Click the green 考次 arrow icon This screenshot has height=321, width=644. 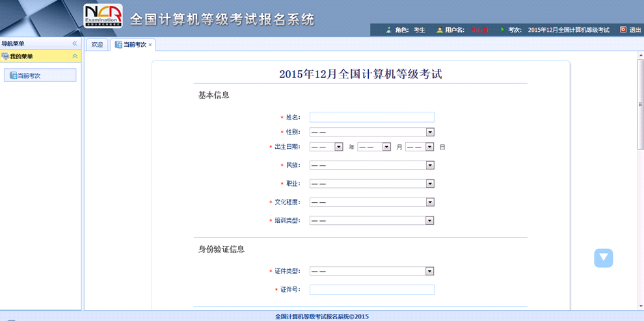[502, 30]
